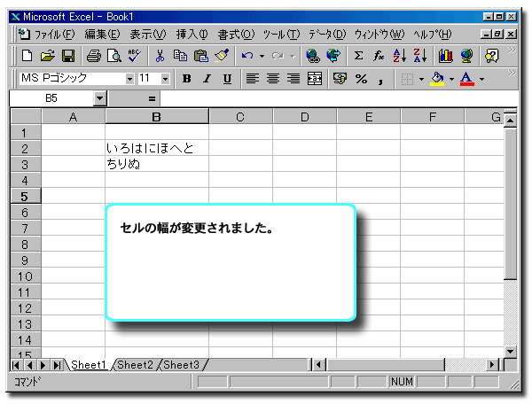Cut selection with the scissors icon

point(160,56)
